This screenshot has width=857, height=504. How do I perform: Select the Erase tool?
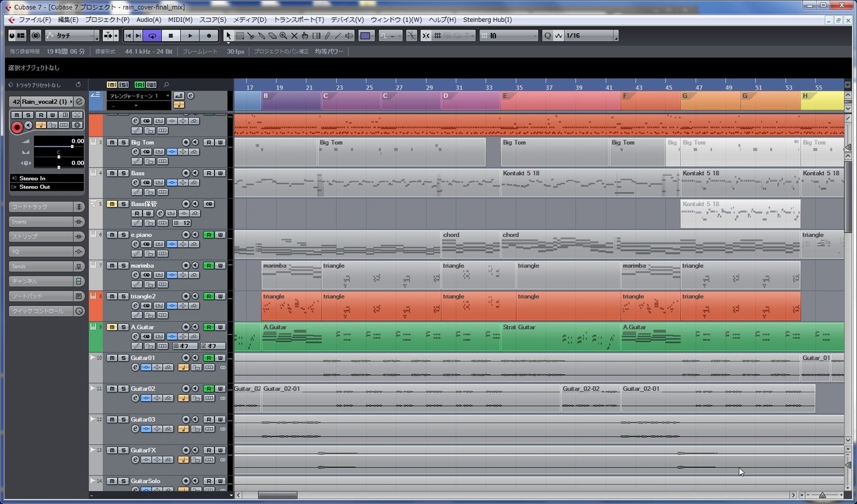pos(272,35)
